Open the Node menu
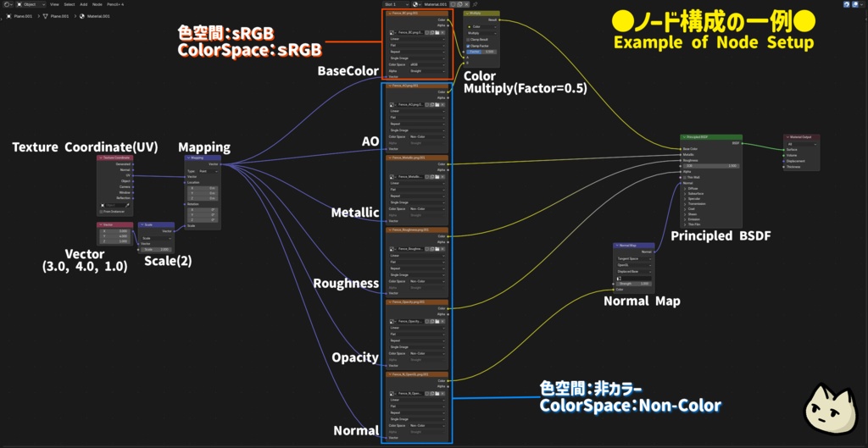This screenshot has width=868, height=448. (97, 4)
